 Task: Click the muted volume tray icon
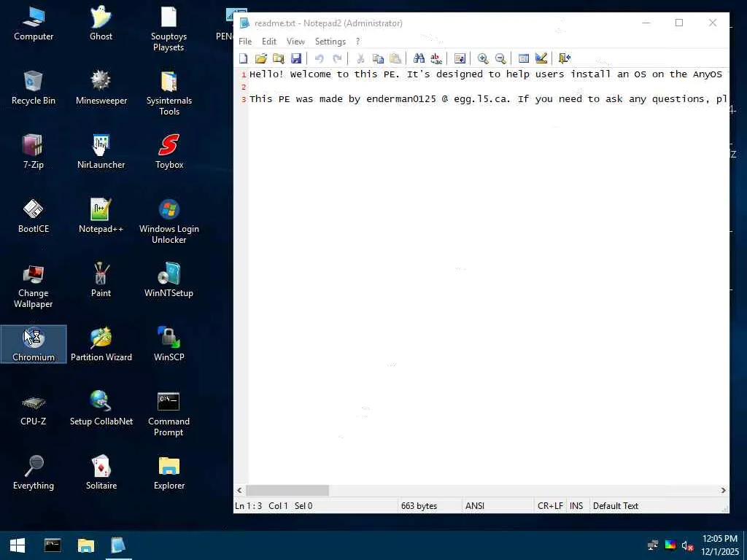point(687,545)
